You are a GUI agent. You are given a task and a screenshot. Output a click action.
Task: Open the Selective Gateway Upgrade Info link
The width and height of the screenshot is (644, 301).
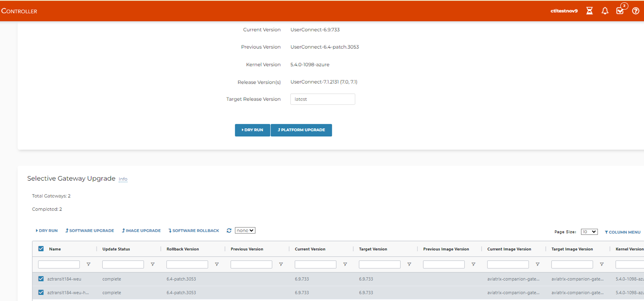pos(123,179)
